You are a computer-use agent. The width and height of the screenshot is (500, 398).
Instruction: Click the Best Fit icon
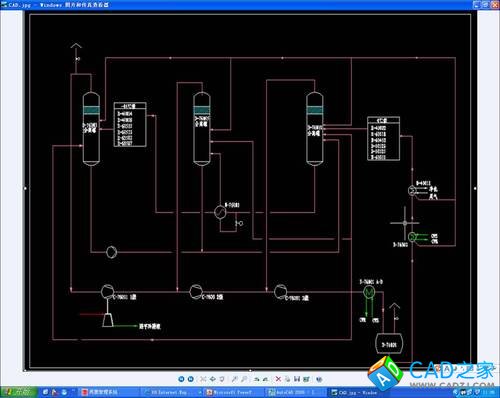(203, 379)
